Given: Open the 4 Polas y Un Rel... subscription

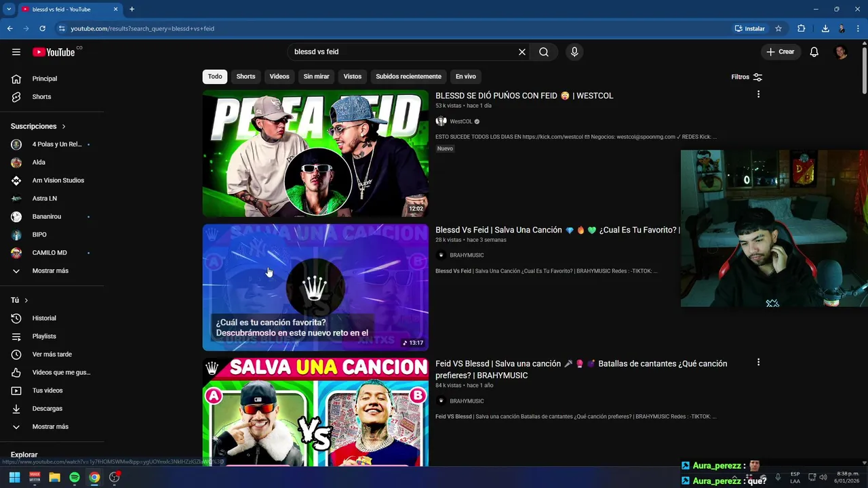Looking at the screenshot, I should click(x=52, y=144).
